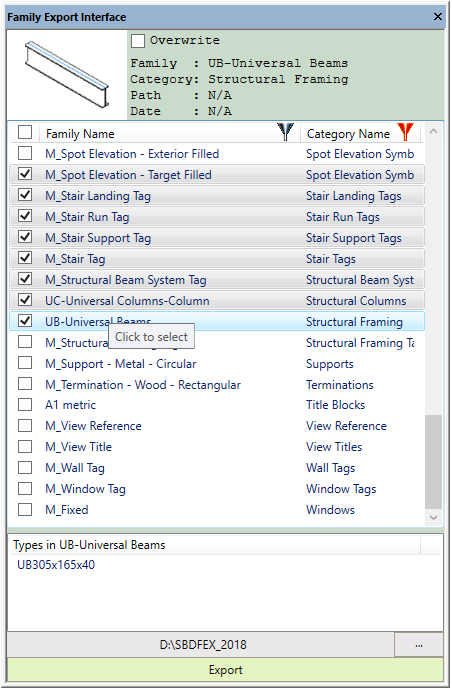Viewport: 452px width, 691px height.
Task: Select the M_View Reference family name
Action: 93,426
